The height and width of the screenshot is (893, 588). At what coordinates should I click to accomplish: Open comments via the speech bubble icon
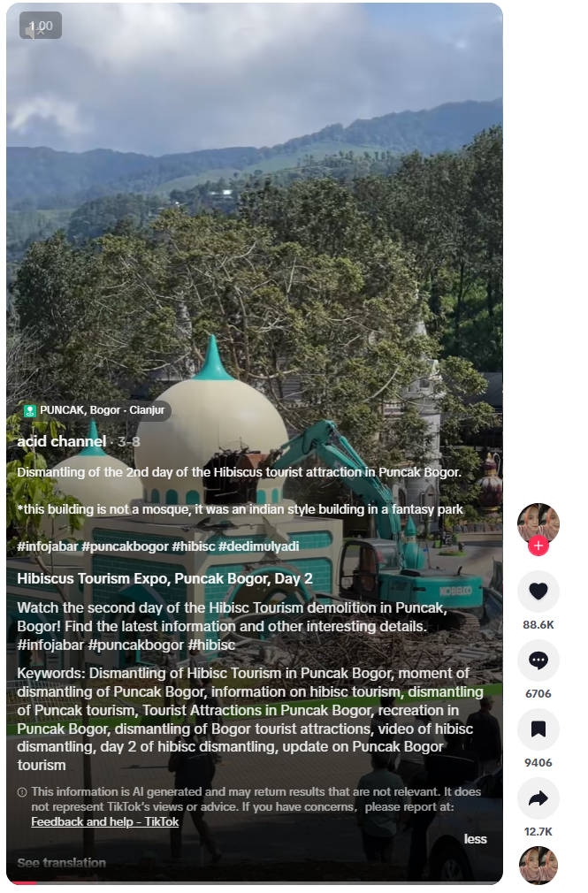[538, 660]
